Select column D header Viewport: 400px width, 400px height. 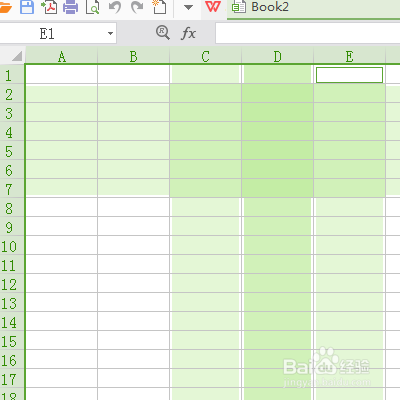[x=277, y=56]
